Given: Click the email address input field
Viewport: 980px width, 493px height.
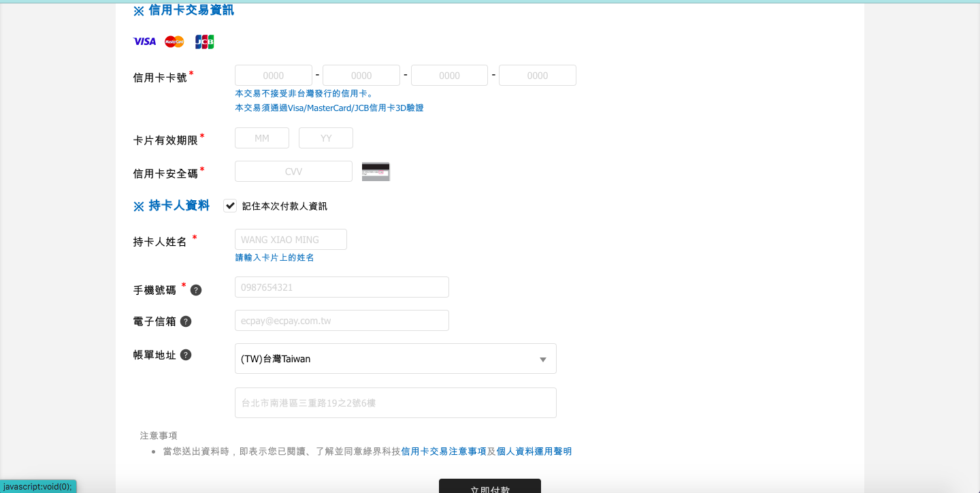Looking at the screenshot, I should pos(342,321).
